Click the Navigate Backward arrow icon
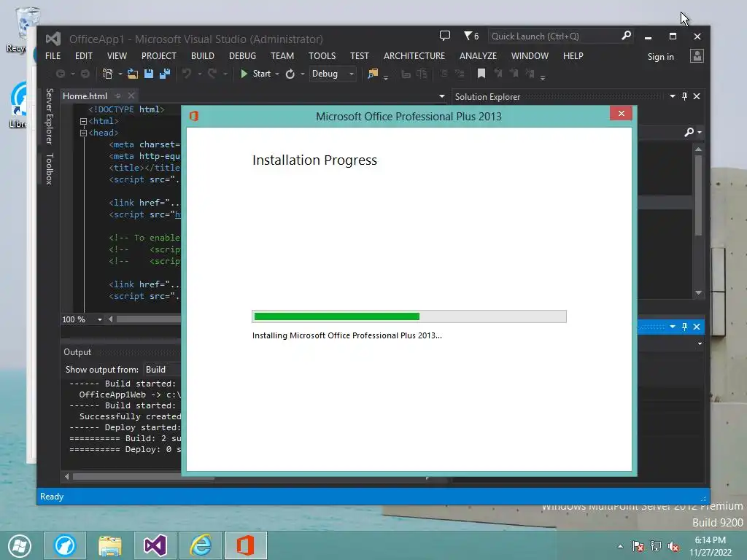 [x=61, y=74]
